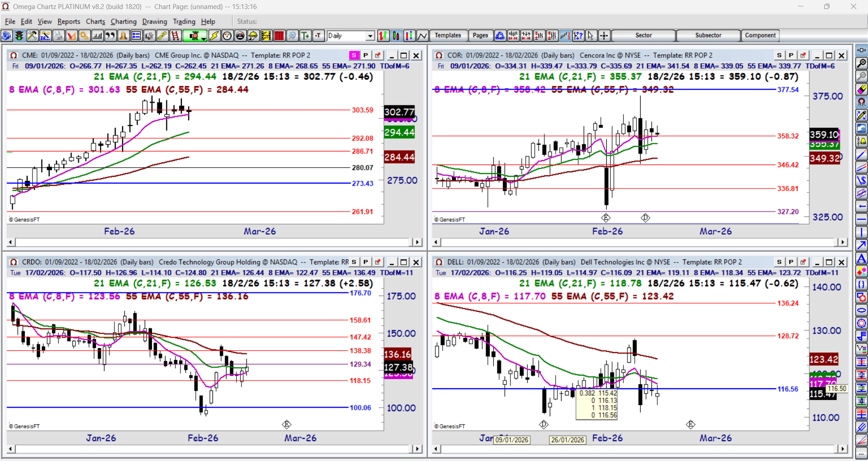Click the earnings marker on CRDO chart
The image size is (868, 461).
click(x=287, y=424)
